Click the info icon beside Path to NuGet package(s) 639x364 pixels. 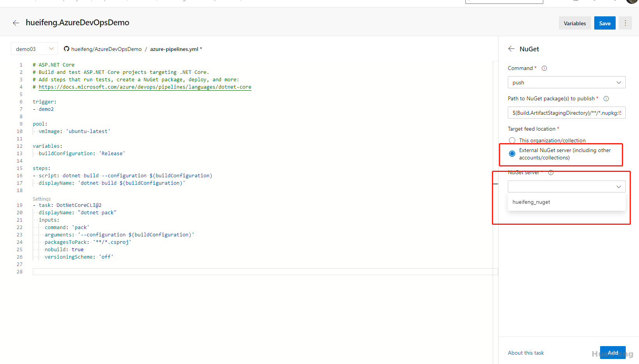pyautogui.click(x=606, y=99)
